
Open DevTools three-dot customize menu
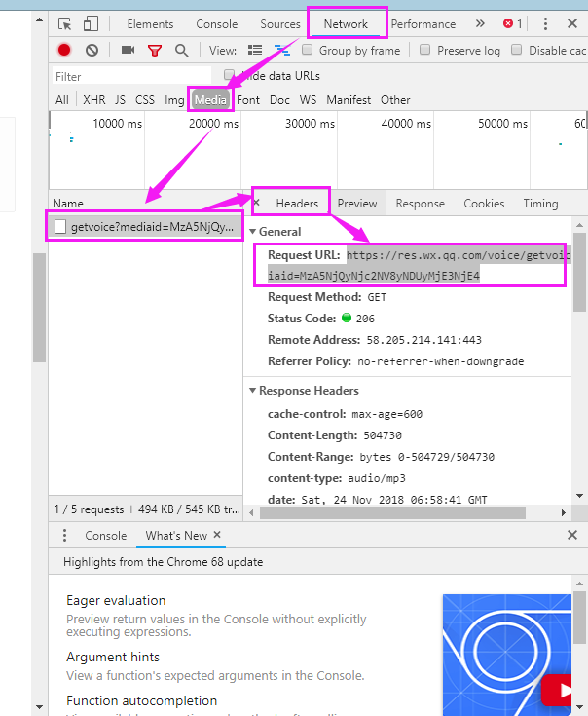545,23
